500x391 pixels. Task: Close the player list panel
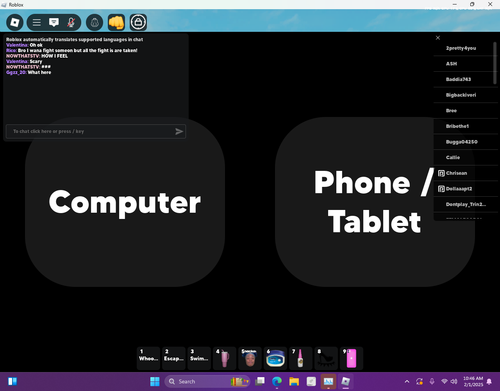pos(438,38)
